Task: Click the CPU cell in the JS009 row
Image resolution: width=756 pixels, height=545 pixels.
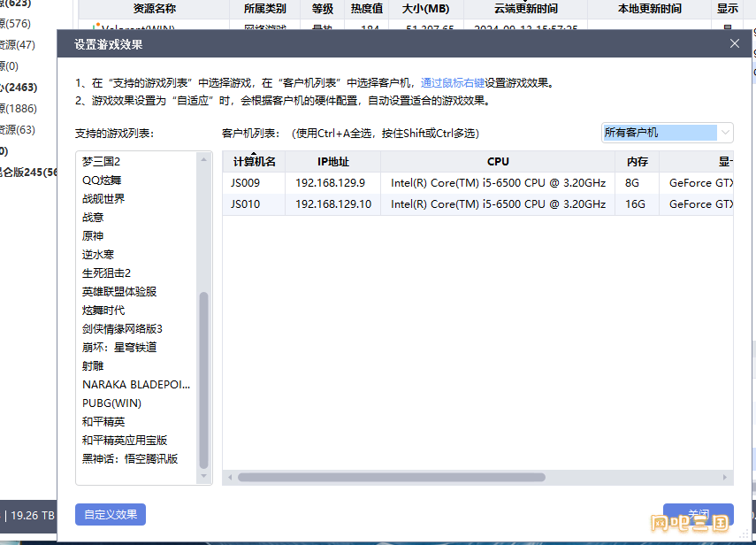Action: pos(498,183)
